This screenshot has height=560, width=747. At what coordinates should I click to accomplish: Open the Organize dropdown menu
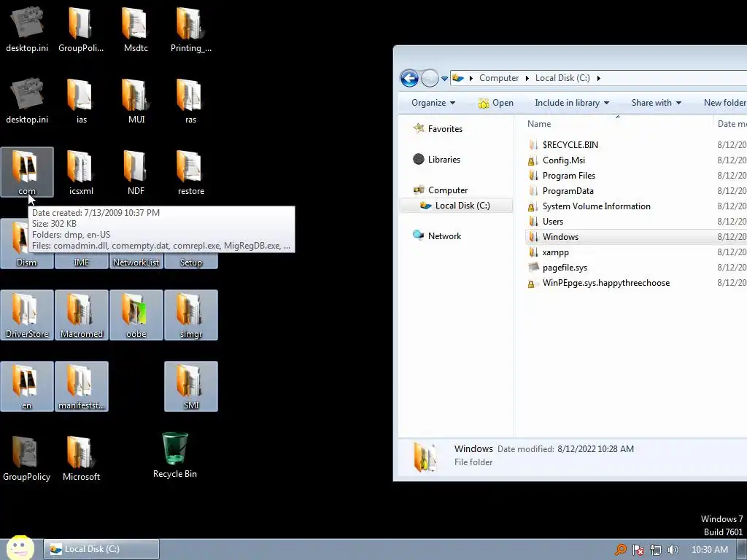pyautogui.click(x=433, y=103)
